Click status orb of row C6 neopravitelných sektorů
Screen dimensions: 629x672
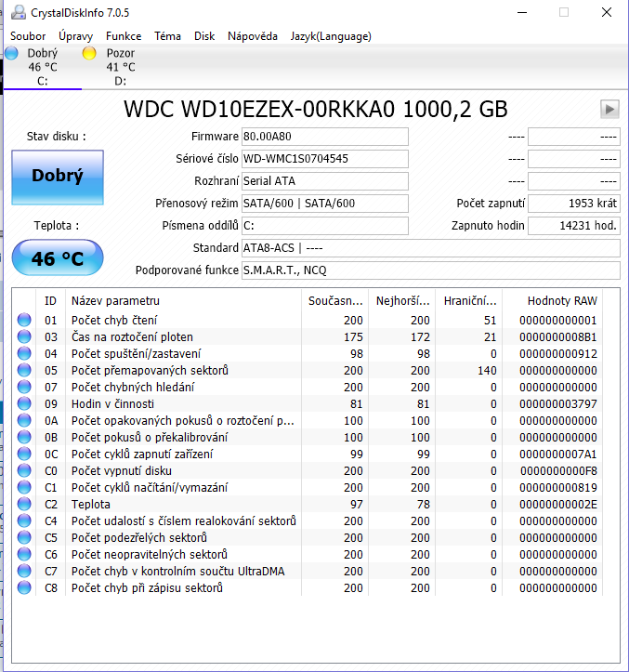click(x=24, y=554)
